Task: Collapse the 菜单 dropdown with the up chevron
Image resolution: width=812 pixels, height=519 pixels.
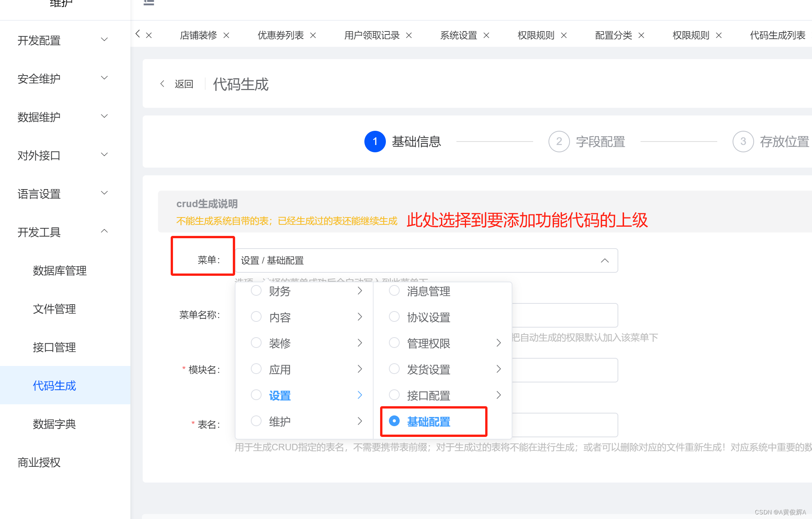Action: tap(605, 260)
